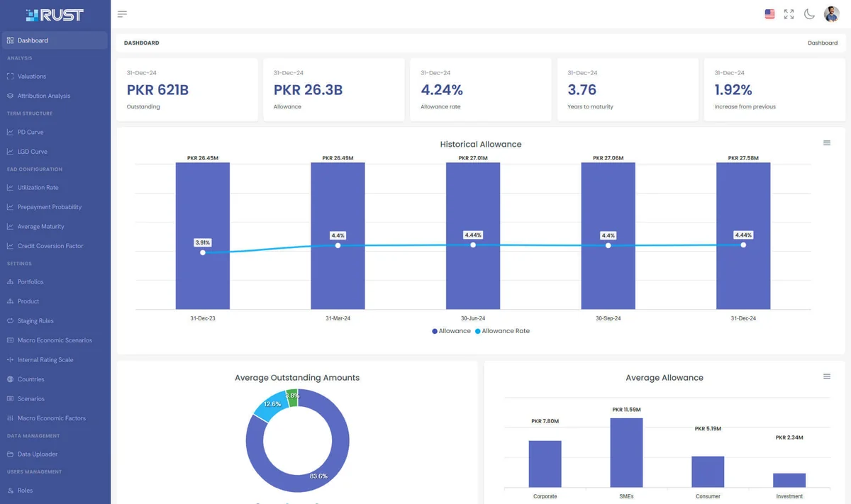Screen dimensions: 851x504
Task: Click the Attribution Analysis layers icon
Action: click(x=10, y=96)
